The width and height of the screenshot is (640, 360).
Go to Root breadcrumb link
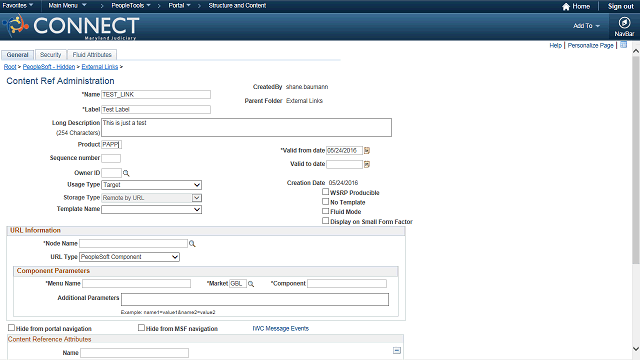click(10, 67)
